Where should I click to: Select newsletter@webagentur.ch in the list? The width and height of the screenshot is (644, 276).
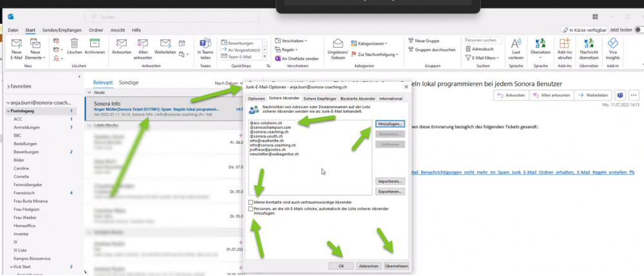tap(274, 154)
